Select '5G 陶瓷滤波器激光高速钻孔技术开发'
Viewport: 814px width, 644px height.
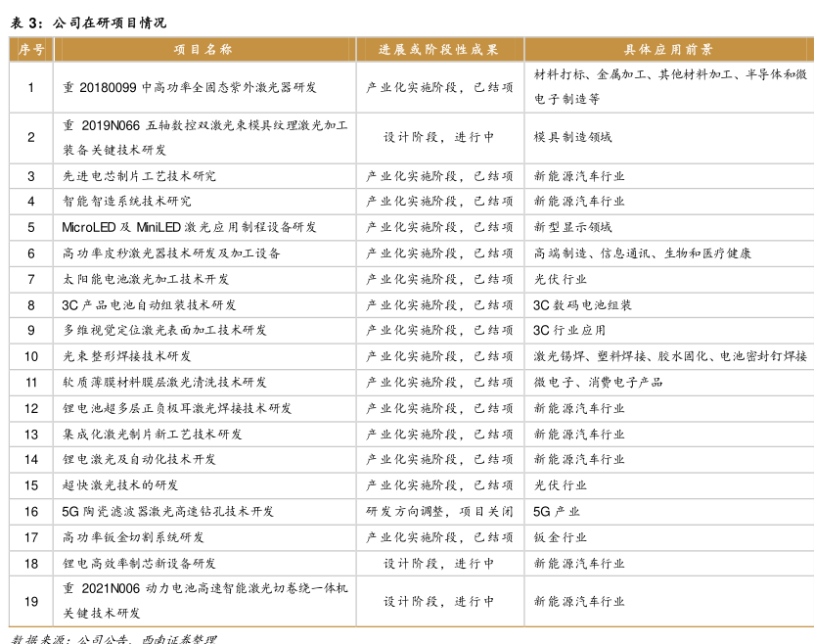(167, 511)
